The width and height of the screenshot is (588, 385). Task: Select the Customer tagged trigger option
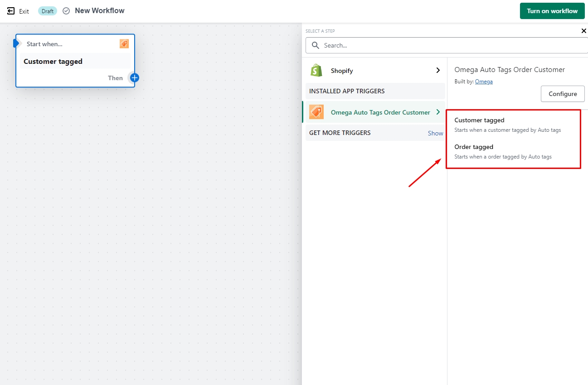tap(479, 120)
